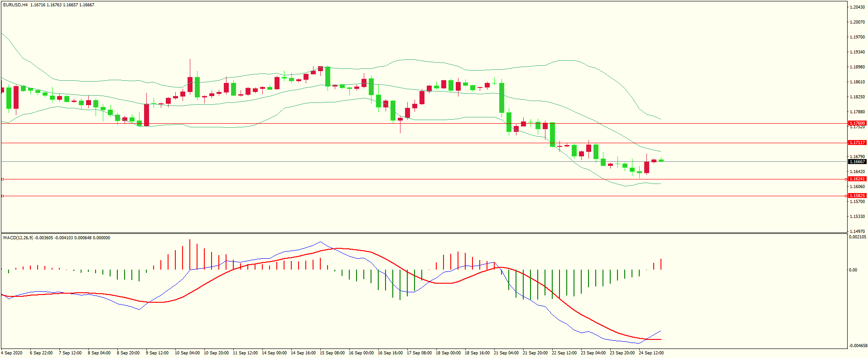
Task: Click the 0.00 value on MACD scale
Action: (853, 270)
